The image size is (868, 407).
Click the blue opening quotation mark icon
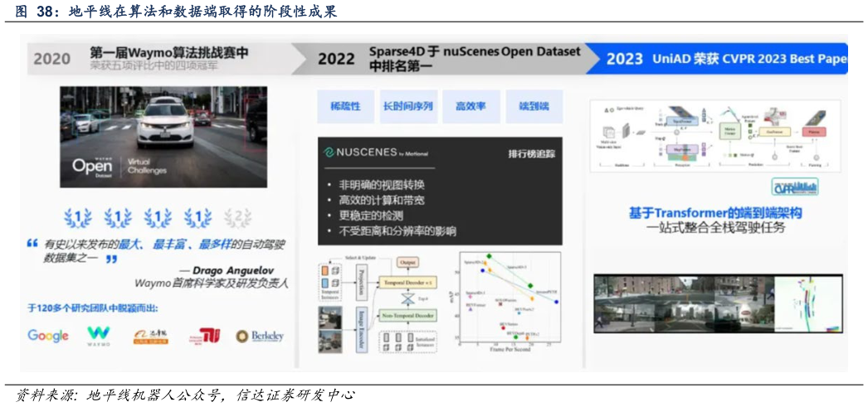[32, 244]
